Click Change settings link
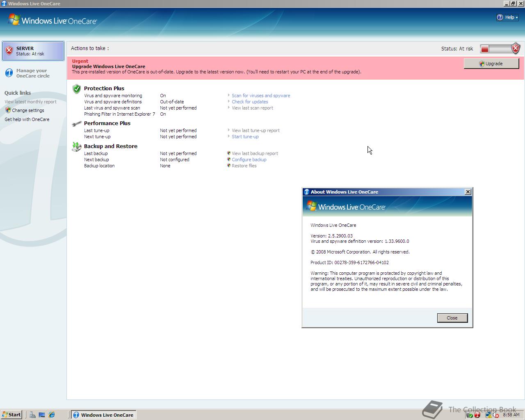This screenshot has height=420, width=525. (x=28, y=110)
